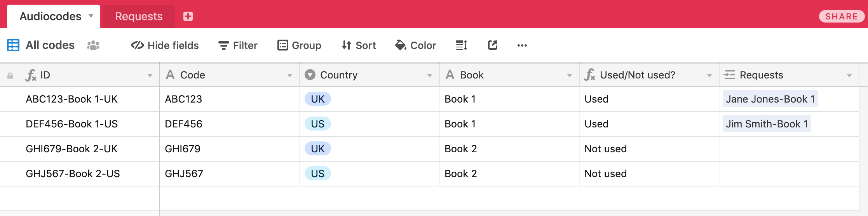Select cell ABC123-Book 1-UK

(80, 99)
